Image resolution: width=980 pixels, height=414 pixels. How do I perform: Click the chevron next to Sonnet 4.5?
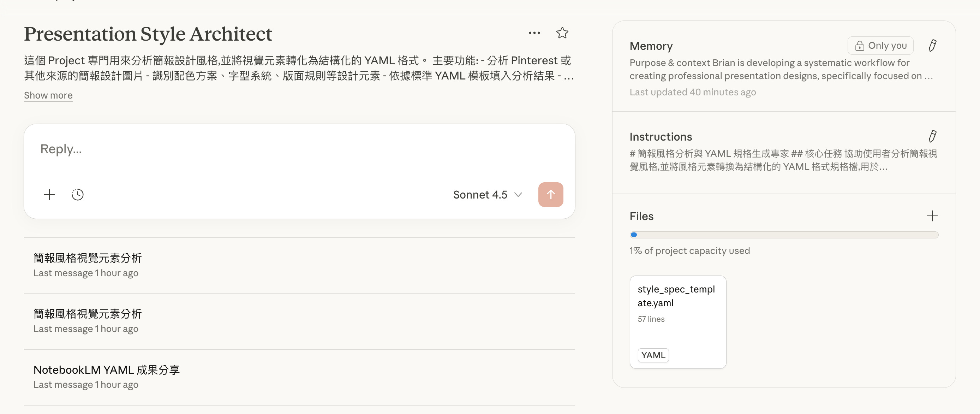pos(518,195)
